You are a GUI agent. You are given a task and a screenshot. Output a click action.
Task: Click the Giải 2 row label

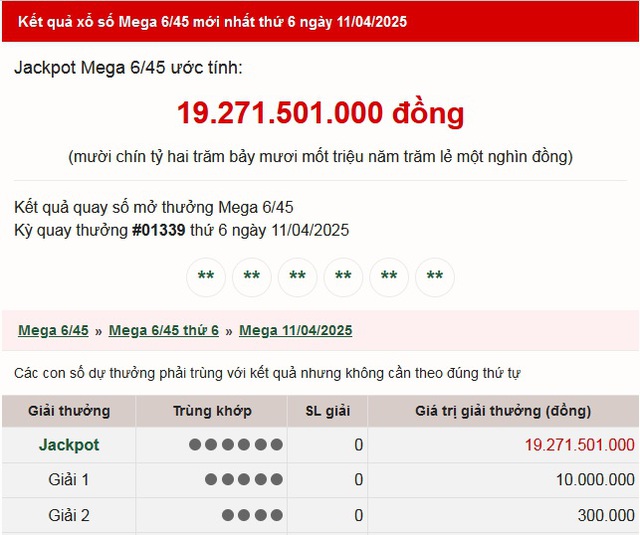(69, 515)
